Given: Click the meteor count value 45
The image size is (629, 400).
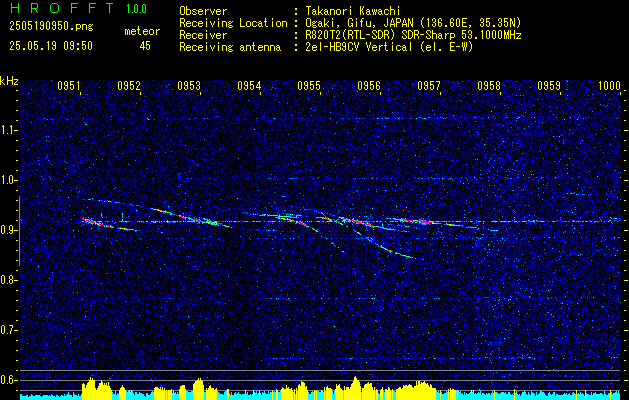Looking at the screenshot, I should click(x=145, y=46).
